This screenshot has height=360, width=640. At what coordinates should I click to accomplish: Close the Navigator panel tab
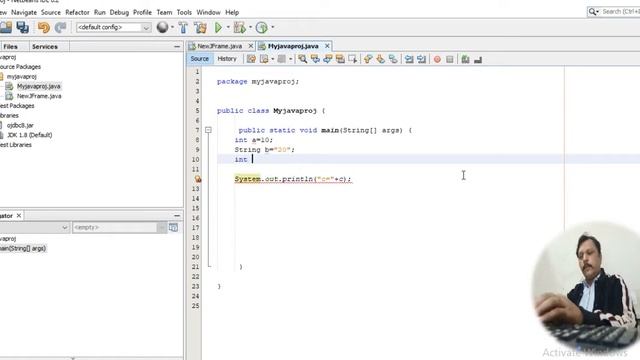pos(19,216)
